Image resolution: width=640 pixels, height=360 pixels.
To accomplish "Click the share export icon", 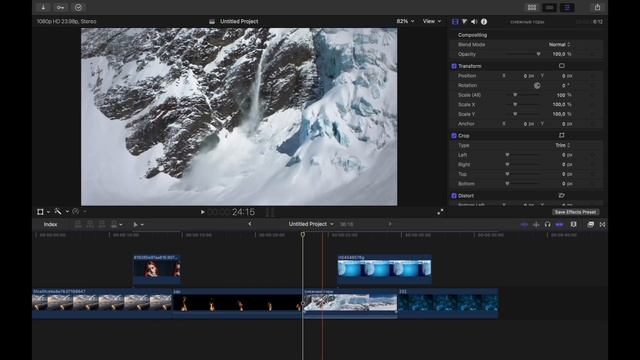I will [597, 7].
